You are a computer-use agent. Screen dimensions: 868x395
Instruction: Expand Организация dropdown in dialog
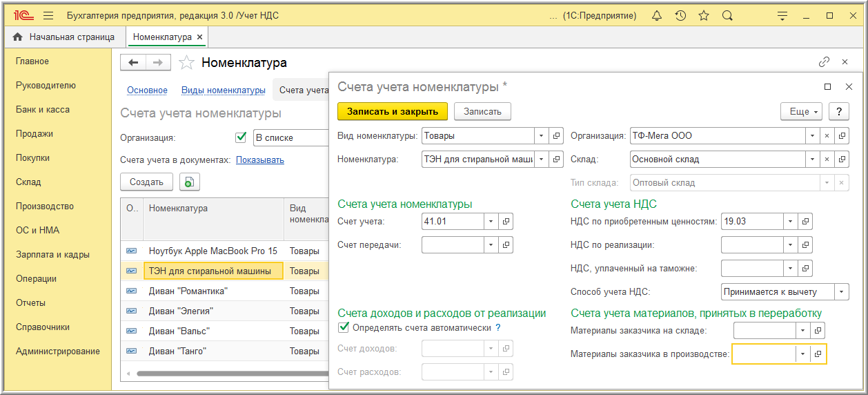[x=813, y=136]
